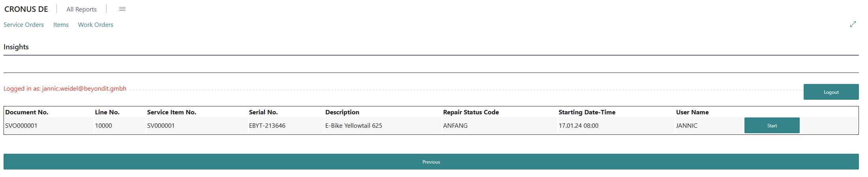Image resolution: width=868 pixels, height=177 pixels.
Task: Open the Items navigation link
Action: click(61, 24)
